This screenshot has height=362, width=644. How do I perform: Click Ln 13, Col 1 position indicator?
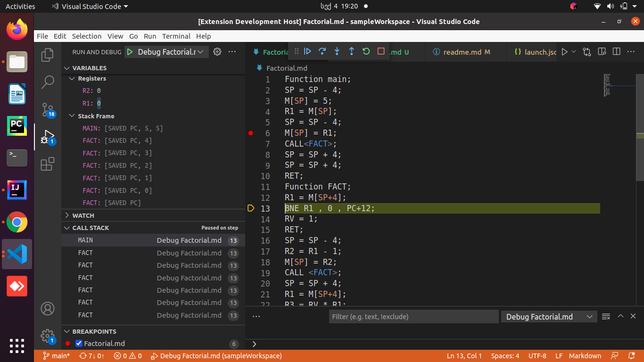click(x=464, y=356)
